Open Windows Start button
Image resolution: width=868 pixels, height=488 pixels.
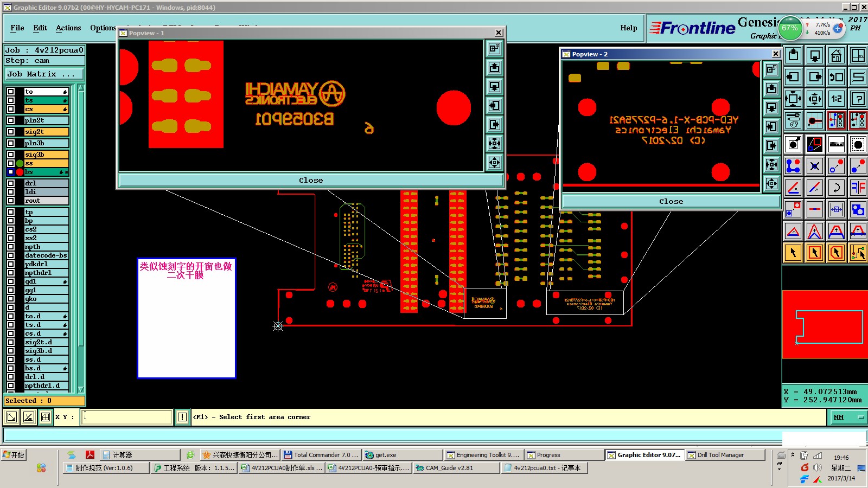pos(14,455)
